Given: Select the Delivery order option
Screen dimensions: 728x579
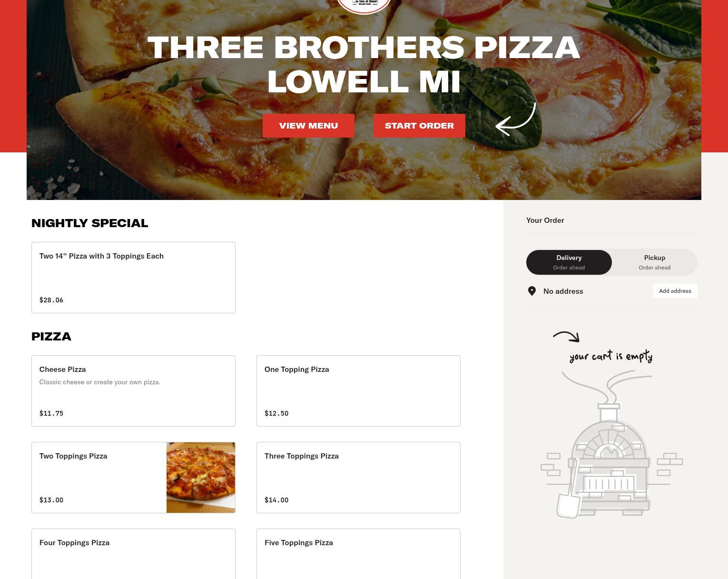Looking at the screenshot, I should click(x=569, y=262).
